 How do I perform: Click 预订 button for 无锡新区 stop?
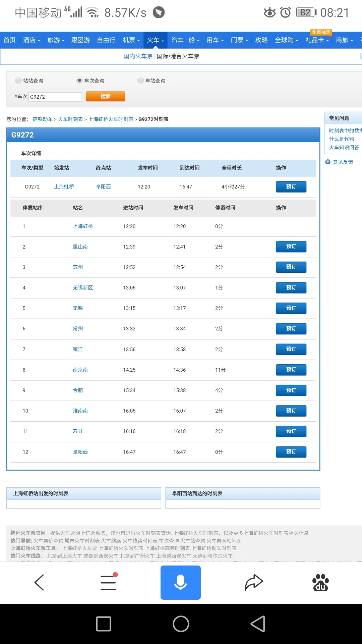click(291, 288)
